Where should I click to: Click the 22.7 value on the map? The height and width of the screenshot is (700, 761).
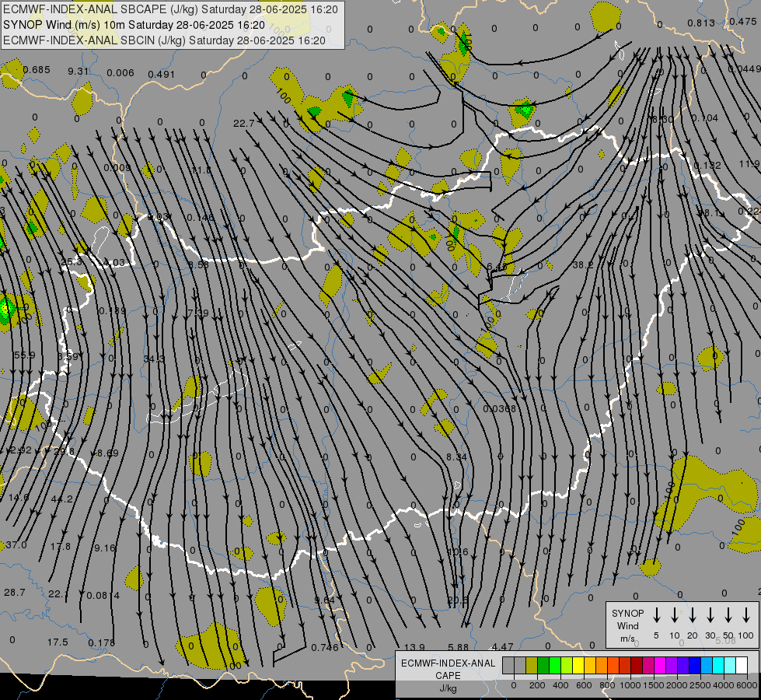[x=243, y=124]
